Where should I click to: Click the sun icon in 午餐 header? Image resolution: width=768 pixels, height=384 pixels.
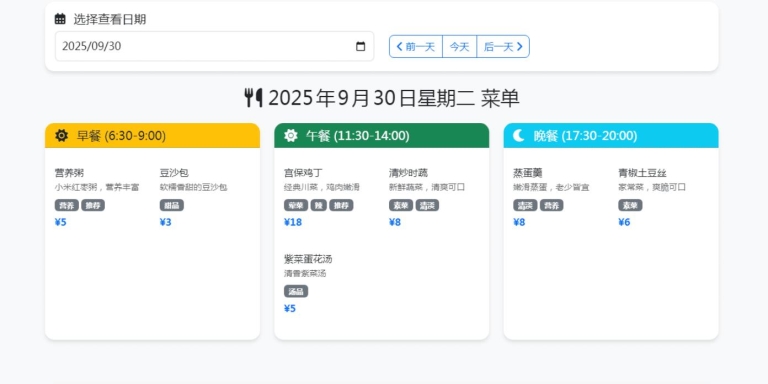point(291,136)
